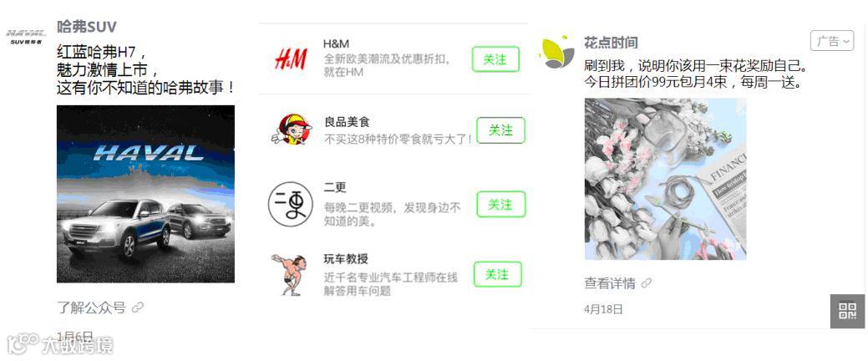Tap 关注 next to 玩车教授
This screenshot has height=361, width=868.
pyautogui.click(x=498, y=274)
